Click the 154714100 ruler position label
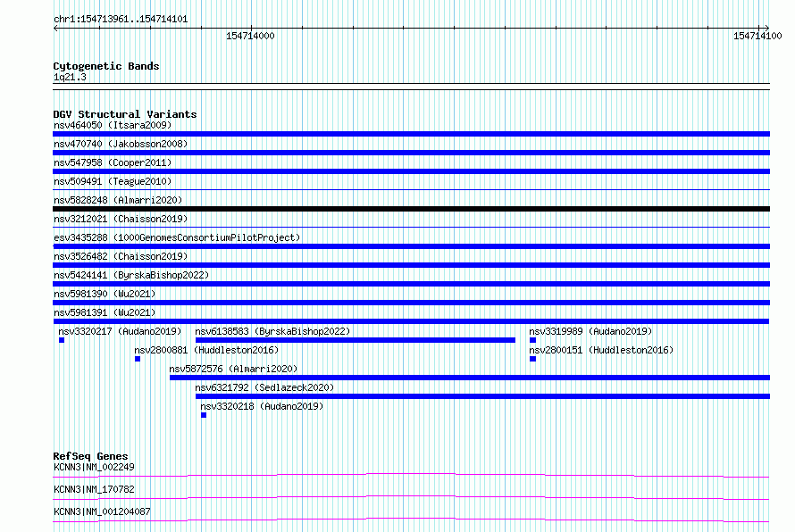The height and width of the screenshot is (532, 795). [x=757, y=36]
